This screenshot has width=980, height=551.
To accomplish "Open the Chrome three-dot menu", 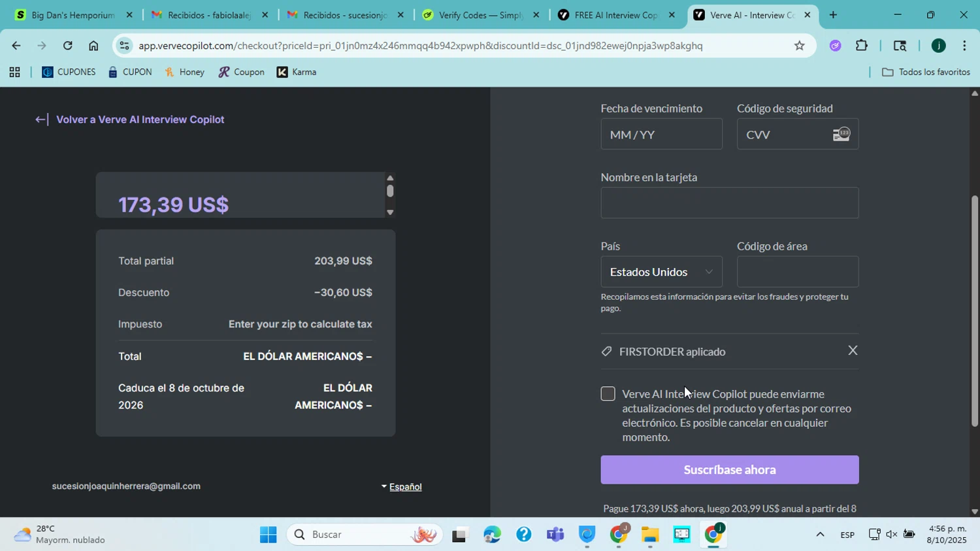I will (x=964, y=46).
